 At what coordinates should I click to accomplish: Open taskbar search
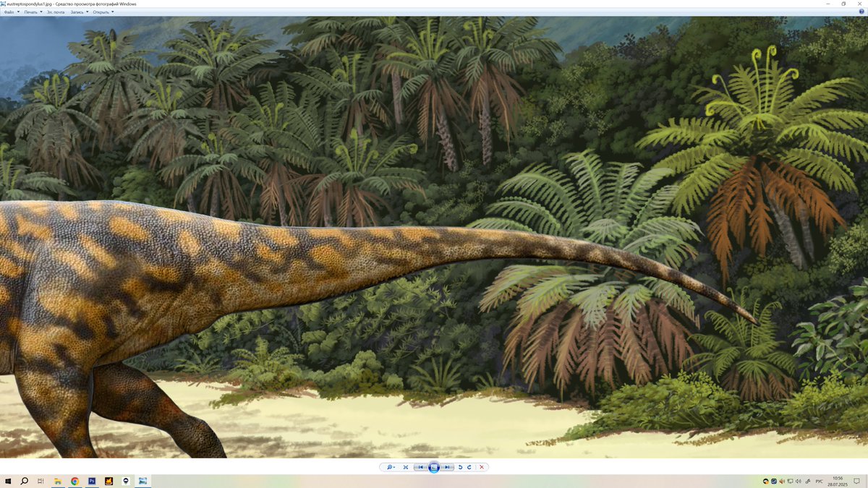point(24,481)
